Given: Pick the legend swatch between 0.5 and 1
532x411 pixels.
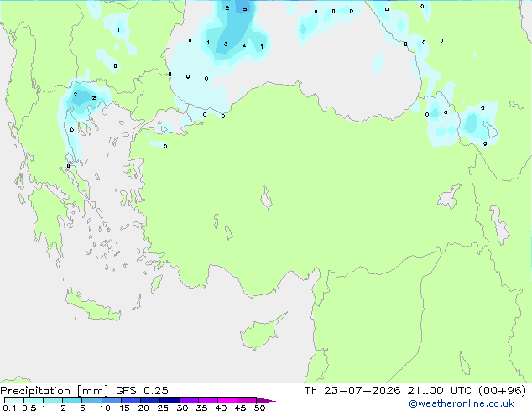Looking at the screenshot, I should [x=34, y=400].
